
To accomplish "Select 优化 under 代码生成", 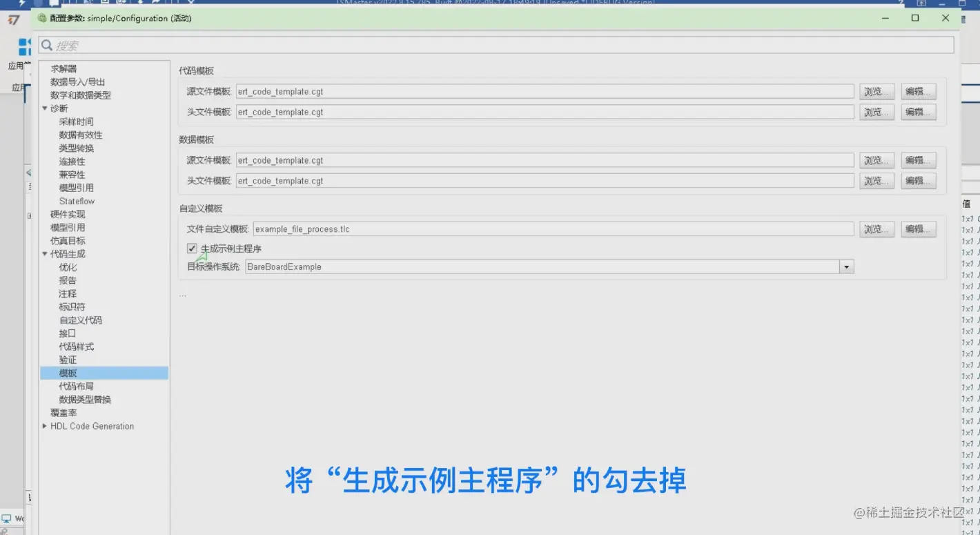I will coord(68,267).
